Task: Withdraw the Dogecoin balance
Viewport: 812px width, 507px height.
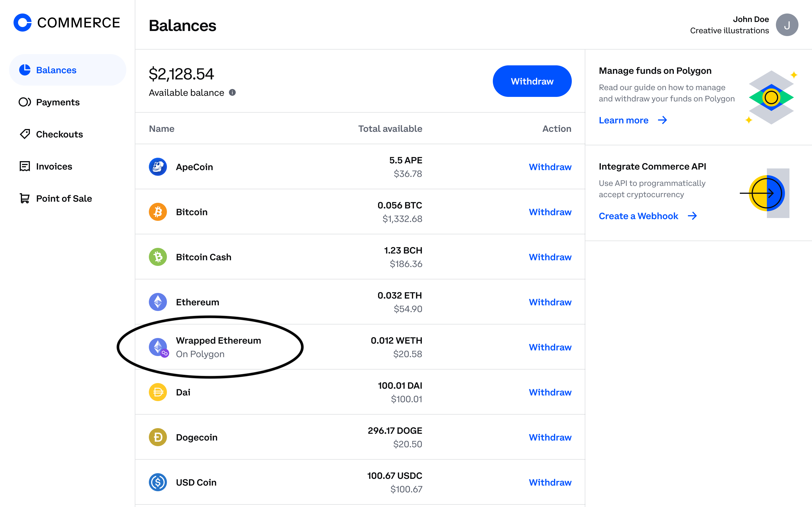Action: tap(550, 437)
